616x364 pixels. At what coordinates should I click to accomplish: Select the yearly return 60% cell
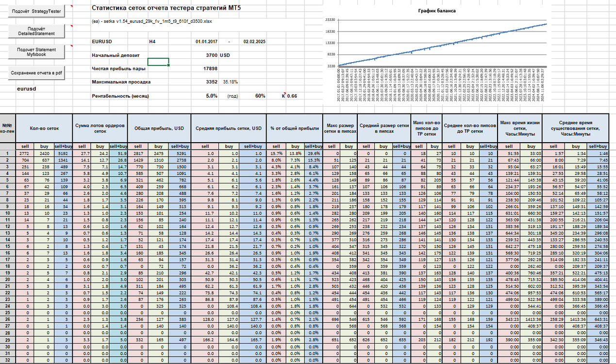point(260,96)
